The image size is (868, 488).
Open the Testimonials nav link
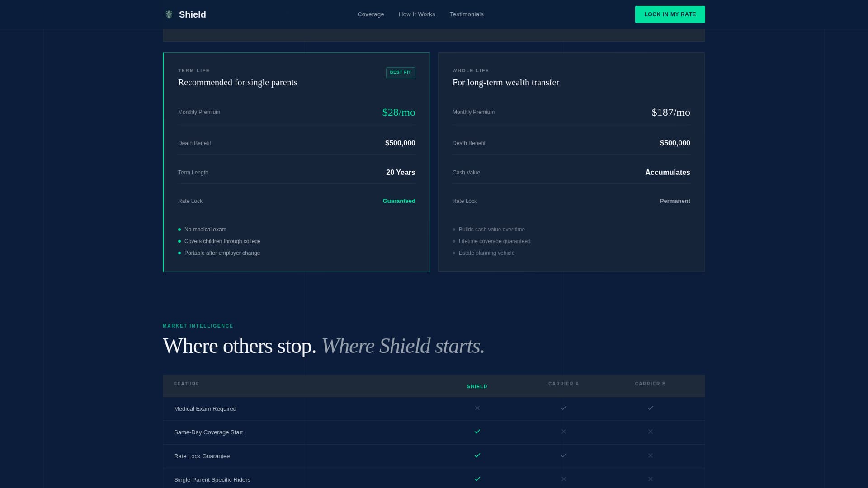tap(467, 14)
